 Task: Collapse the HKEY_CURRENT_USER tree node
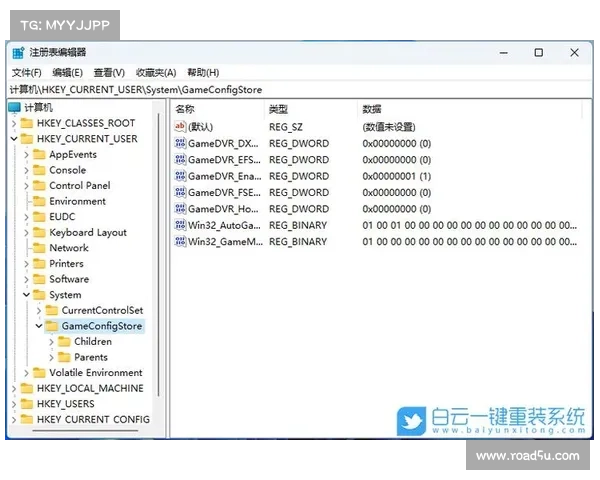pyautogui.click(x=14, y=139)
